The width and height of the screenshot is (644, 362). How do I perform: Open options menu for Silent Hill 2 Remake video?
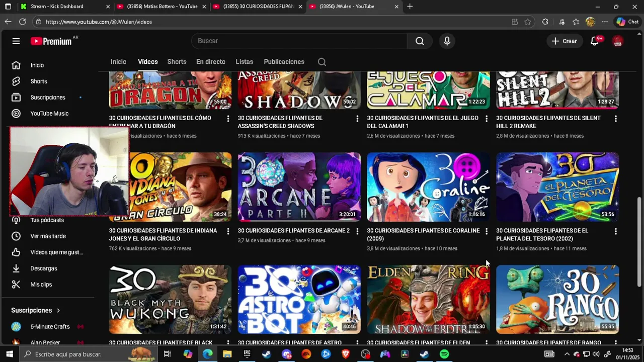click(x=615, y=119)
